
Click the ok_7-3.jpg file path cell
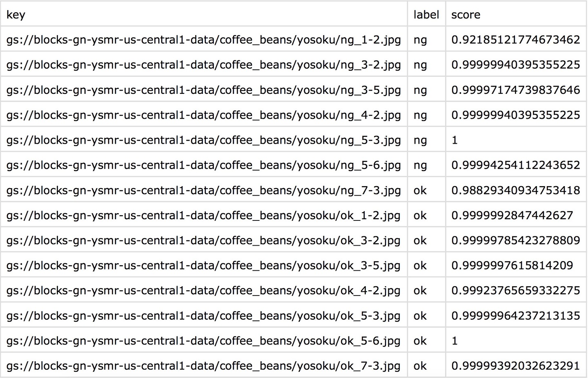(x=204, y=366)
